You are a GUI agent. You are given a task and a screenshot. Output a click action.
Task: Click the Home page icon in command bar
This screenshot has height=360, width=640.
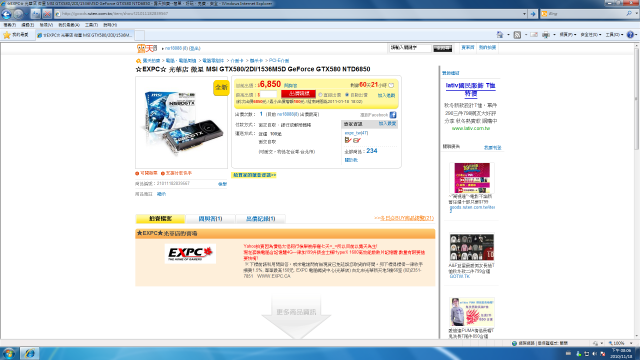tap(500, 35)
